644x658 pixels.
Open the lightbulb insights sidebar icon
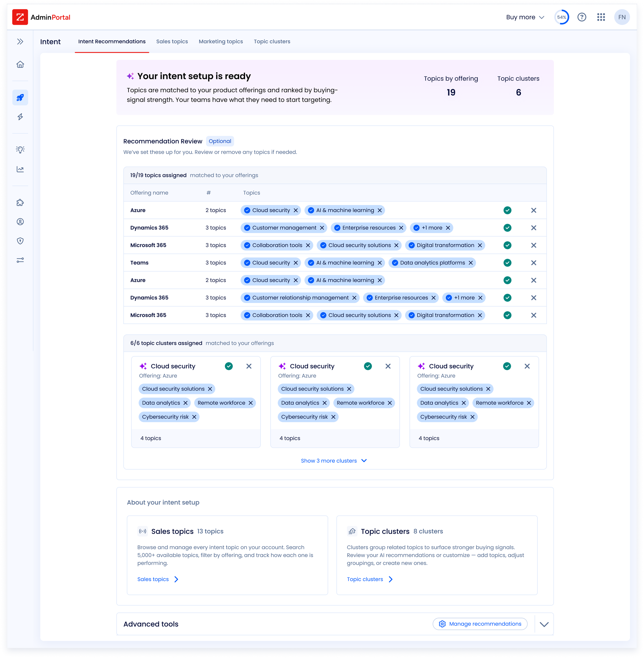[20, 150]
